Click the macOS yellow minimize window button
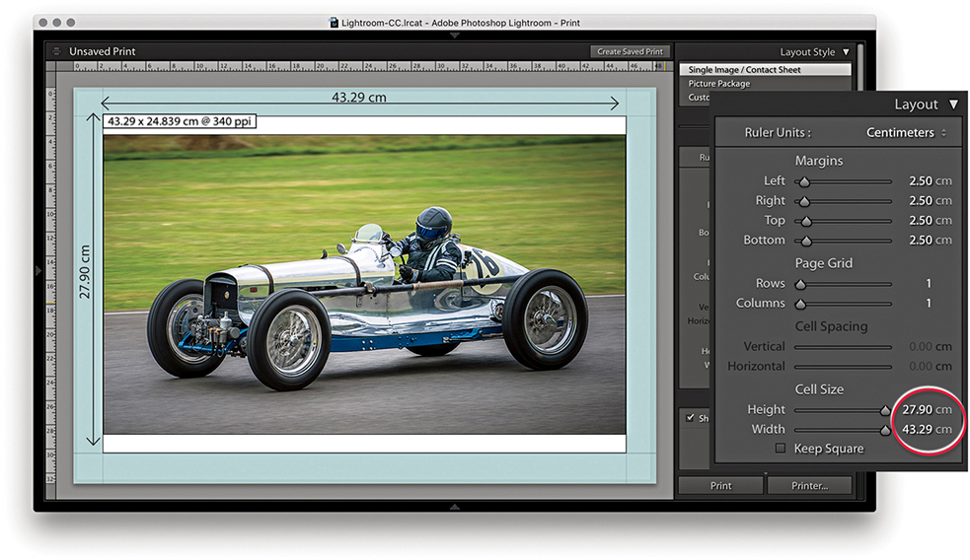The image size is (970, 560). click(56, 22)
